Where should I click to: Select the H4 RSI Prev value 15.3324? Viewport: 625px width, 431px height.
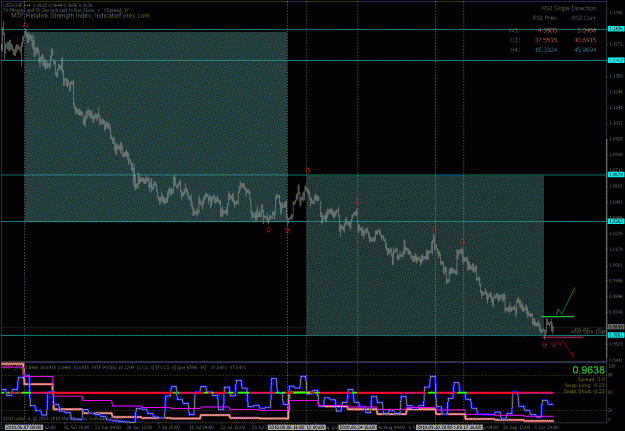[x=546, y=50]
